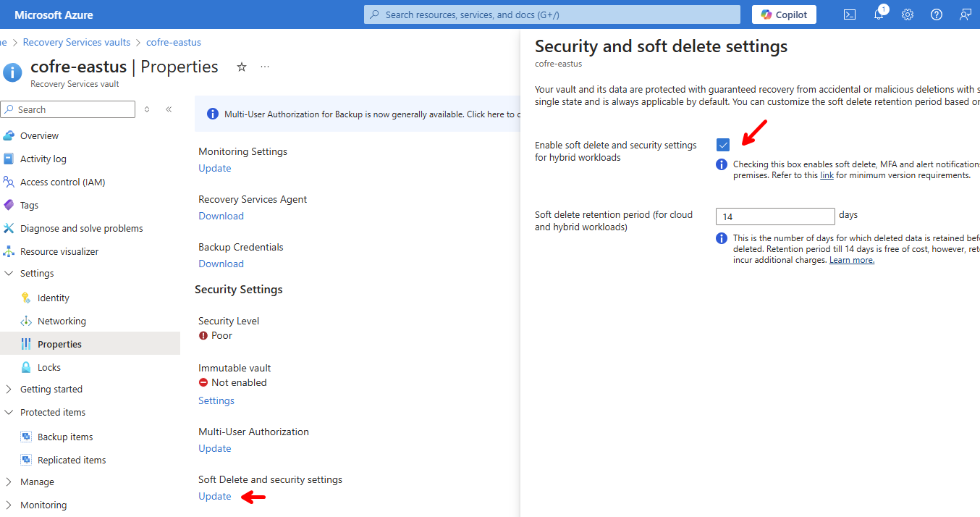Open the feedback icon in header
Image resolution: width=980 pixels, height=517 pixels.
[966, 14]
